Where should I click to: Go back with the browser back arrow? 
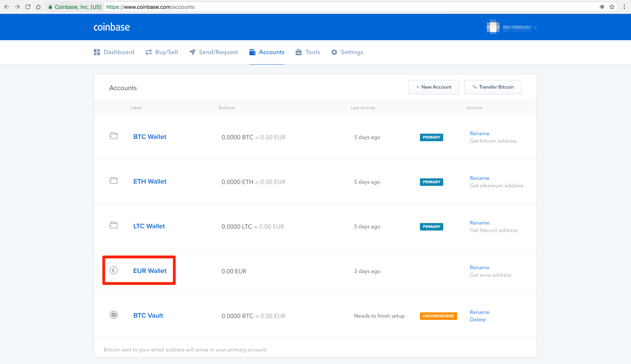(7, 7)
